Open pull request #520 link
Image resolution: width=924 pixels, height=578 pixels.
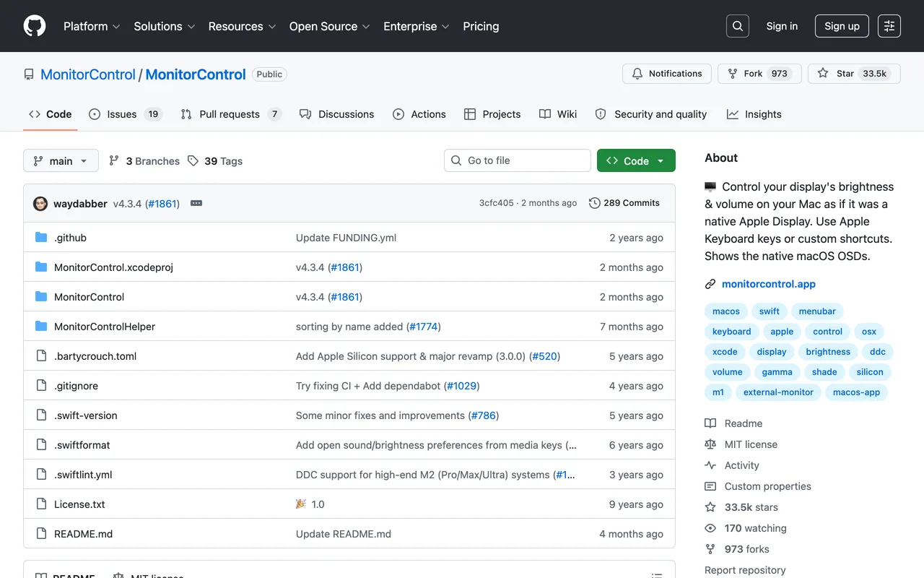pyautogui.click(x=545, y=356)
